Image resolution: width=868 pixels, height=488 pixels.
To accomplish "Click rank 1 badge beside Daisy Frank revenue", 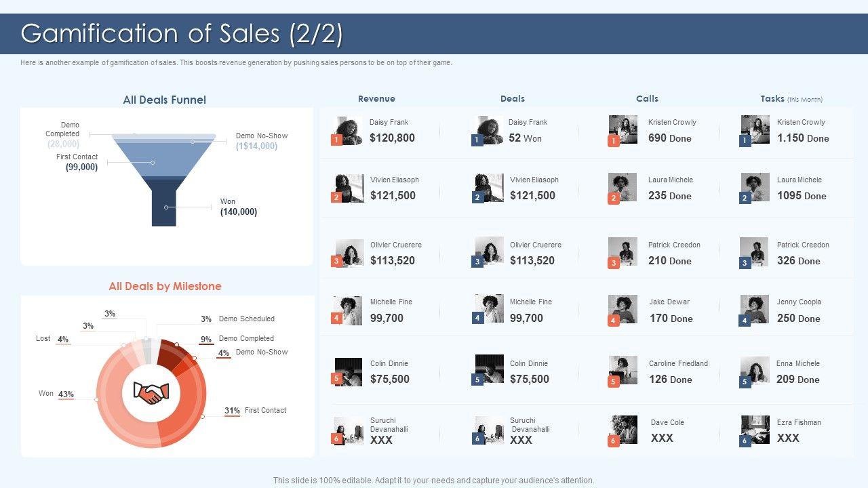I will 336,140.
